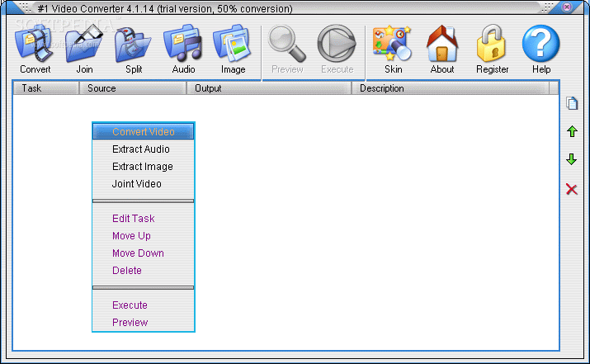Screen dimensions: 590x364
Task: Click the Source column header
Action: coord(133,88)
